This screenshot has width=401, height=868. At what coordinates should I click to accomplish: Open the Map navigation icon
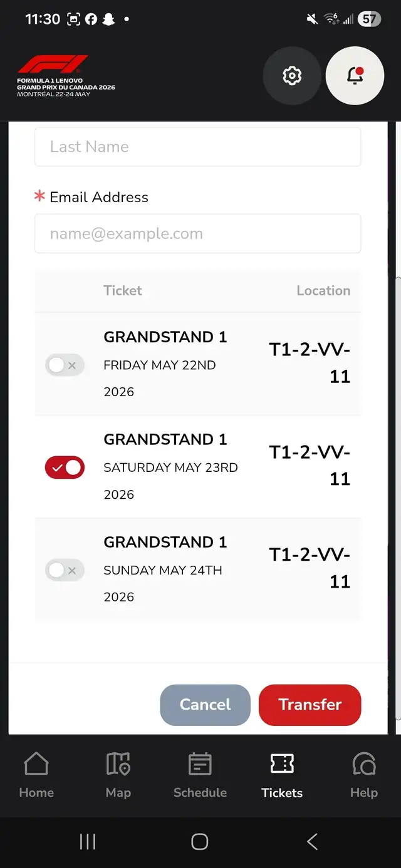point(118,775)
